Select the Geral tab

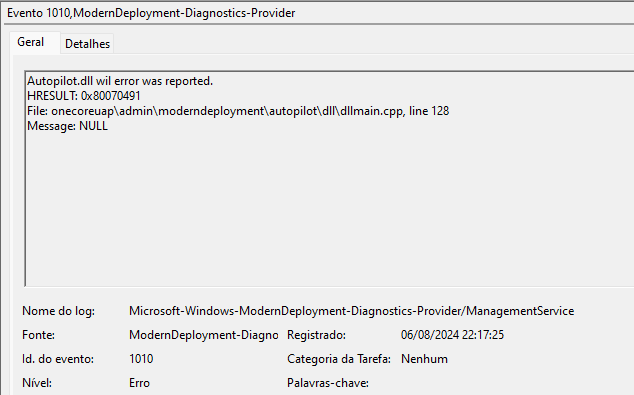(31, 42)
